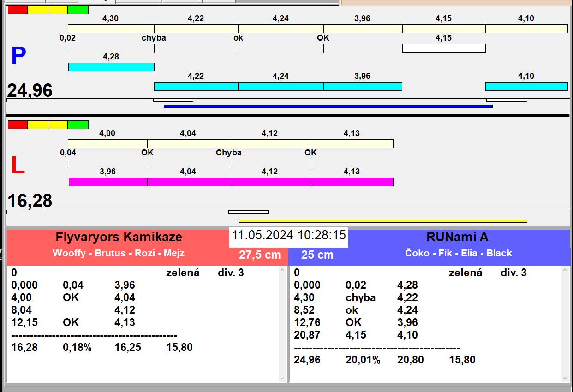Click the red start light in lane P
This screenshot has height=392, width=573.
click(18, 10)
